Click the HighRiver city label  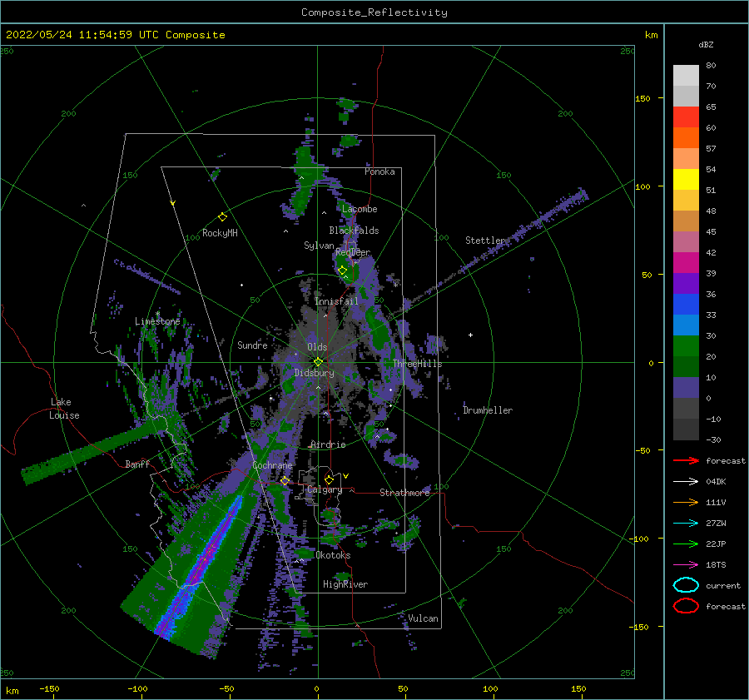(x=345, y=584)
